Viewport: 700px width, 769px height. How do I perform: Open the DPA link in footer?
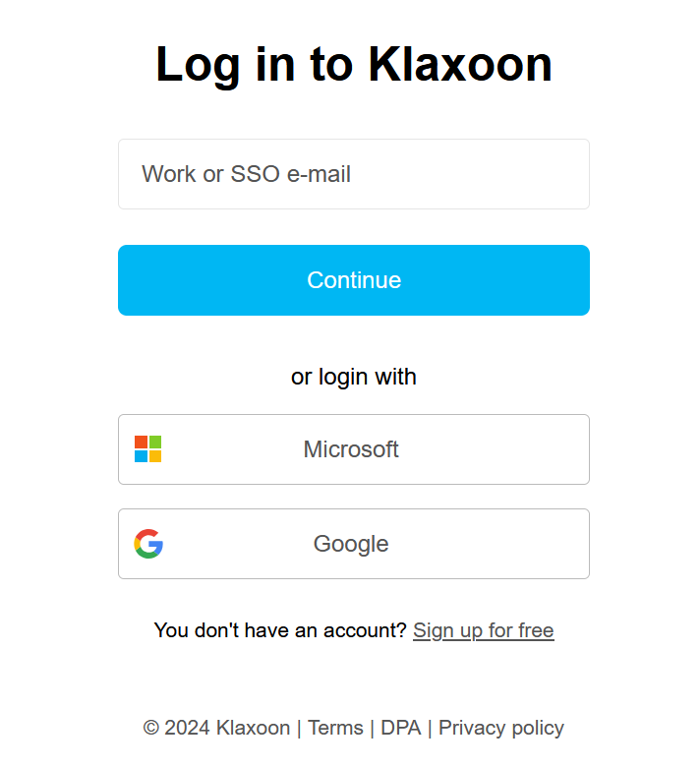click(x=400, y=728)
